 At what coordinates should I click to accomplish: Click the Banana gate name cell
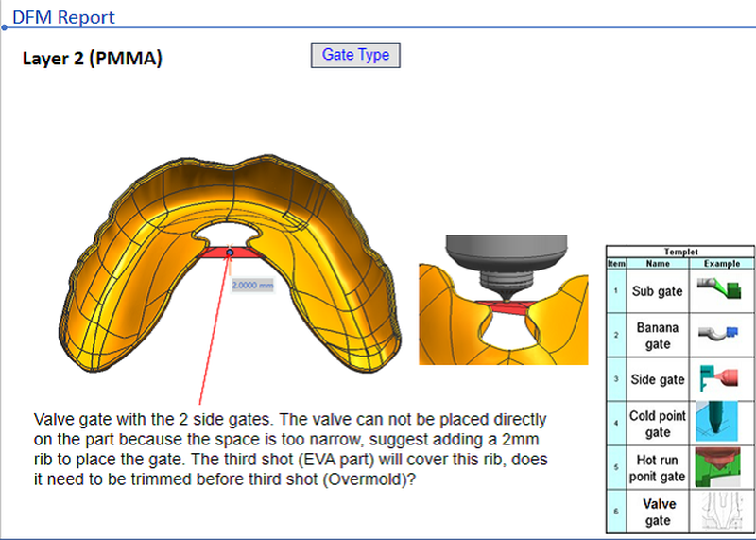(x=657, y=336)
